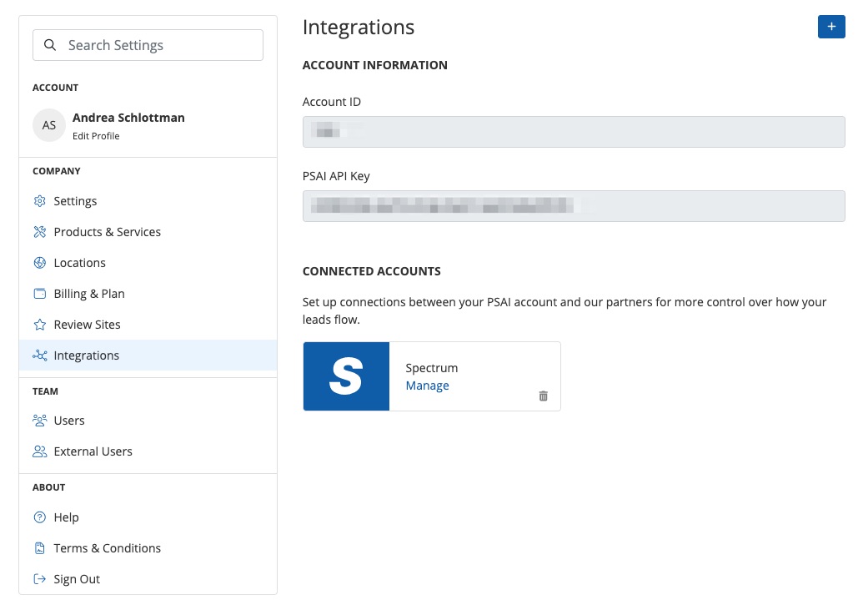Click the Sign Out arrow icon
The image size is (868, 600).
[x=39, y=579]
